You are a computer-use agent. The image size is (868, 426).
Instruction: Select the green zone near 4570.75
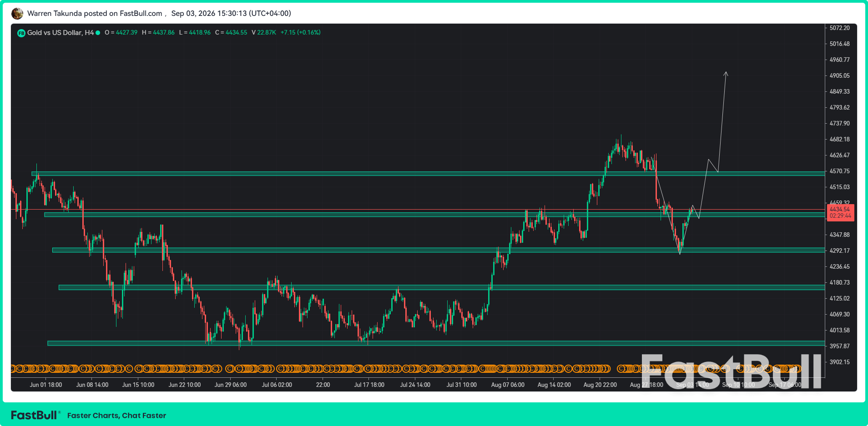(x=428, y=174)
